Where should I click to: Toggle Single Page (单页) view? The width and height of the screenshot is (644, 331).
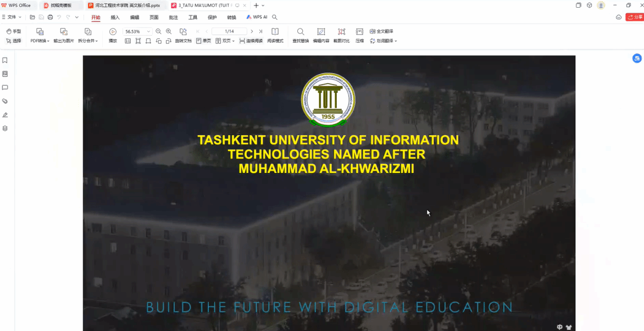click(x=203, y=41)
